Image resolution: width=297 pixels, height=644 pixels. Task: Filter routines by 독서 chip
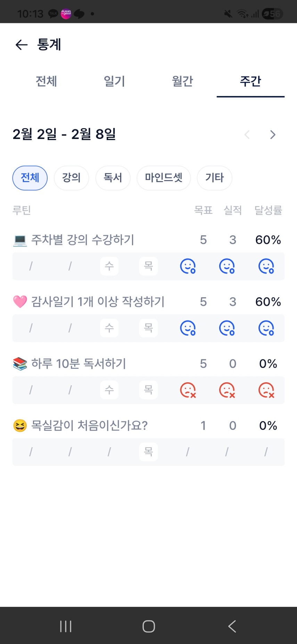113,178
